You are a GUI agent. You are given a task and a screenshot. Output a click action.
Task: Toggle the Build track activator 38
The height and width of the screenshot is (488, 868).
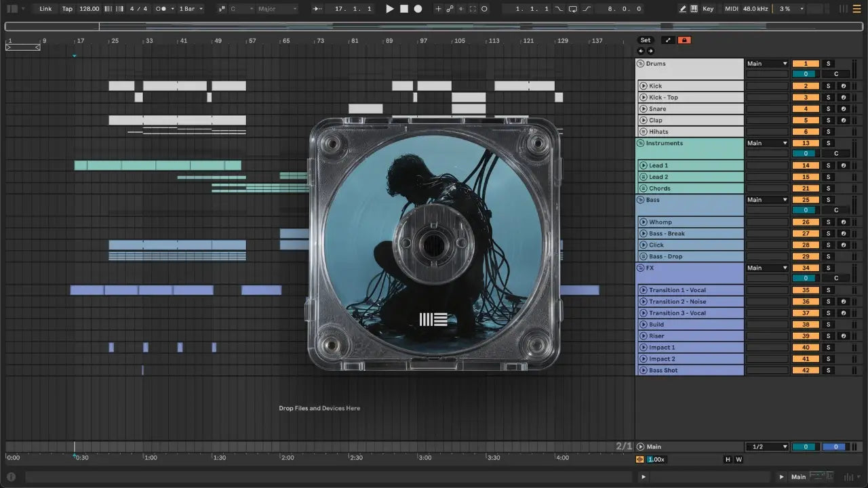806,325
